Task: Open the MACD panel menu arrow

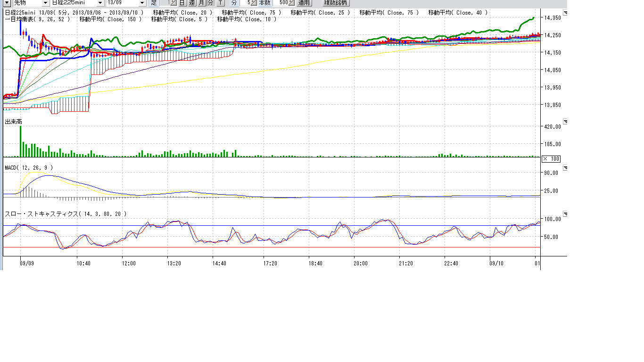Action: (x=565, y=168)
